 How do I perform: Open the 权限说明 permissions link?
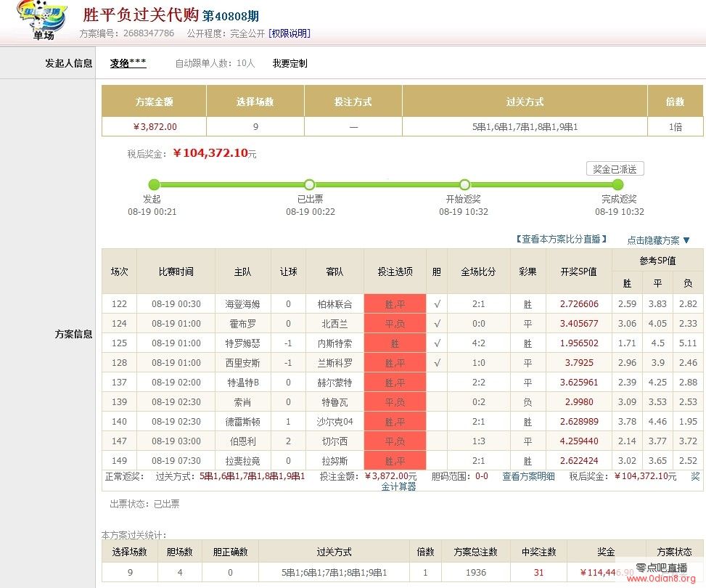point(289,33)
